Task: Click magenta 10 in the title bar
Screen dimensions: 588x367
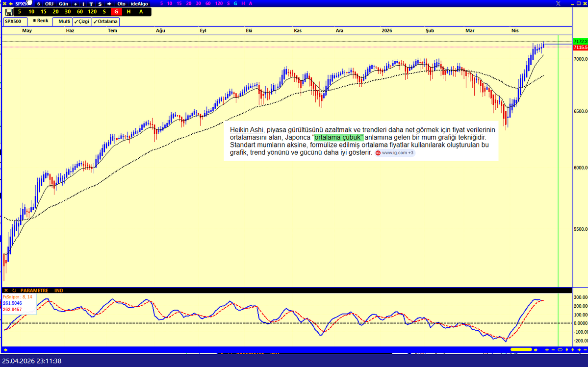Action: click(170, 3)
